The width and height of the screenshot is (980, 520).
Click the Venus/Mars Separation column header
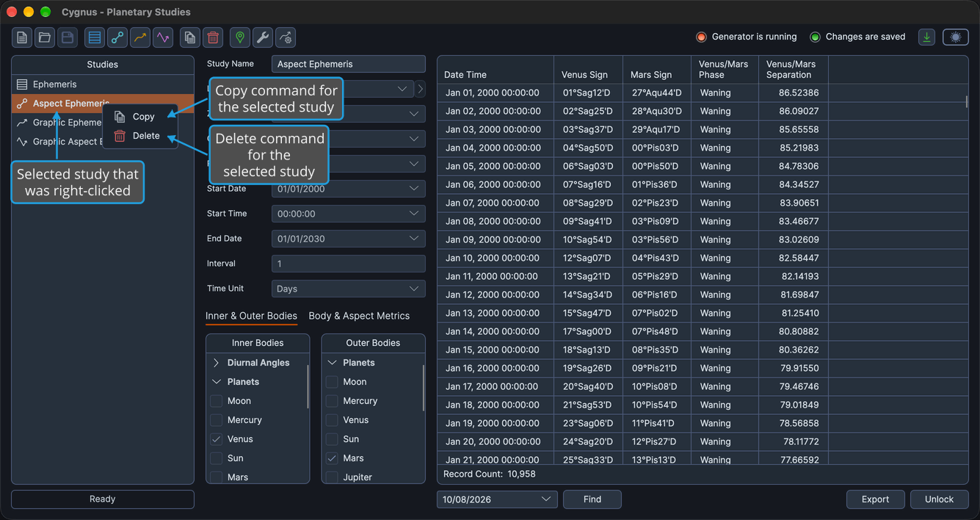tap(794, 70)
